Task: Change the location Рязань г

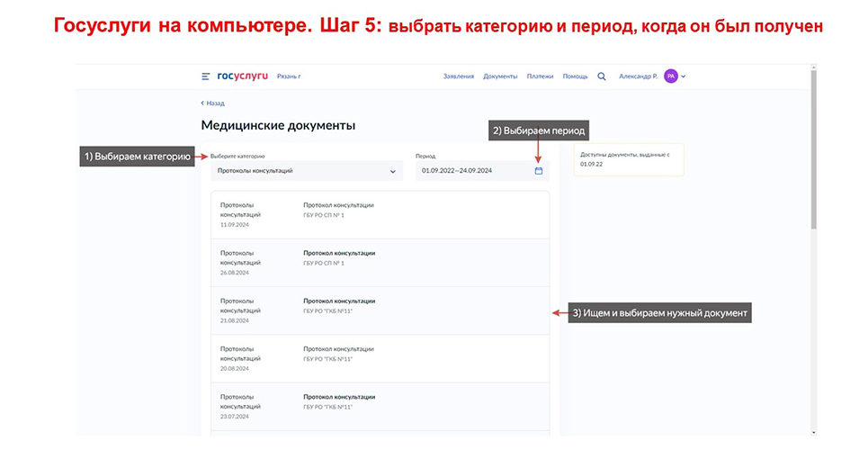Action: [289, 76]
